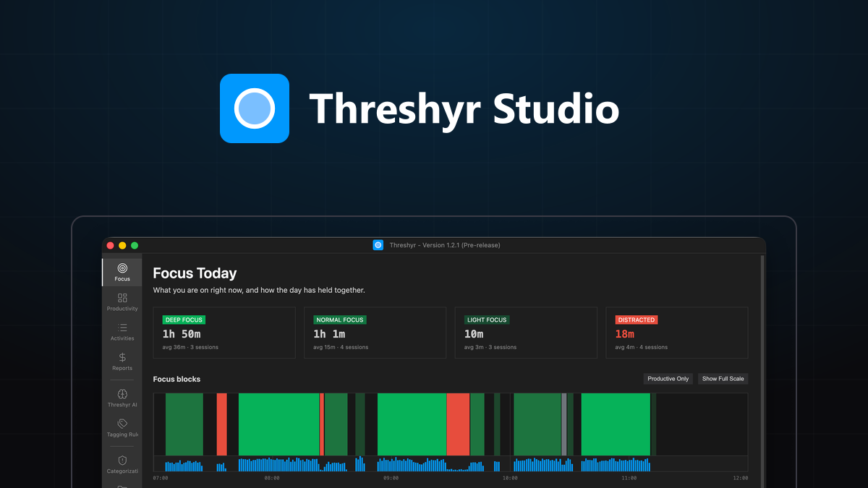The image size is (868, 488).
Task: Go to the Activities list section
Action: tap(122, 332)
